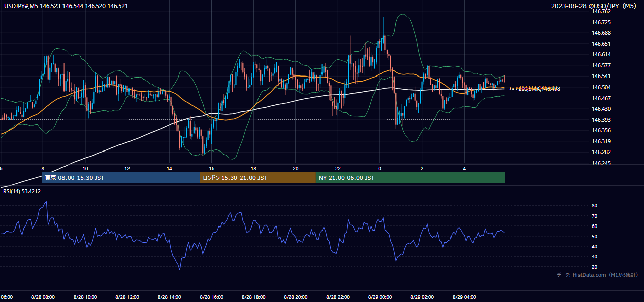This screenshot has width=644, height=302.
Task: Select the NY 21:00-06:00 JST session bar
Action: [411, 178]
